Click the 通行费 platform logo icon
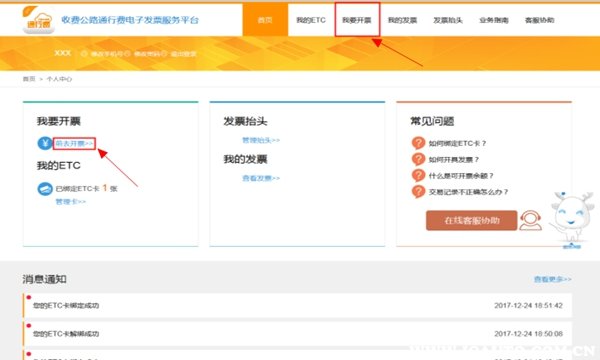The width and height of the screenshot is (600, 360). [x=38, y=20]
